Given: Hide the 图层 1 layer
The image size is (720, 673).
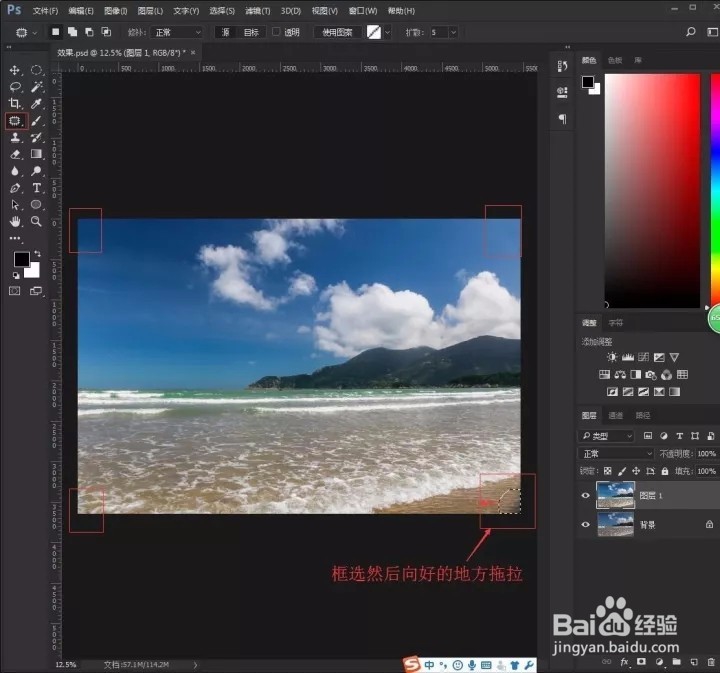Looking at the screenshot, I should [x=585, y=495].
